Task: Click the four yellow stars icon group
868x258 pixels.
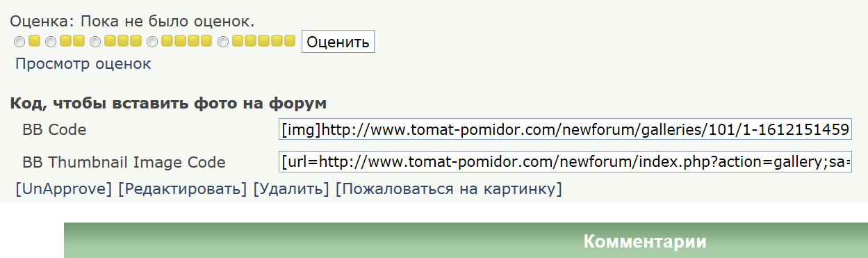Action: (x=186, y=41)
